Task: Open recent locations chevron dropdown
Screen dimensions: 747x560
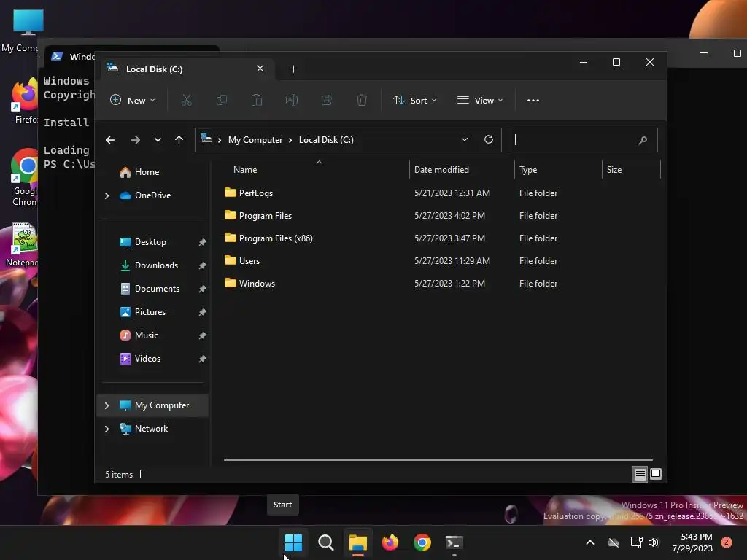Action: click(x=158, y=140)
